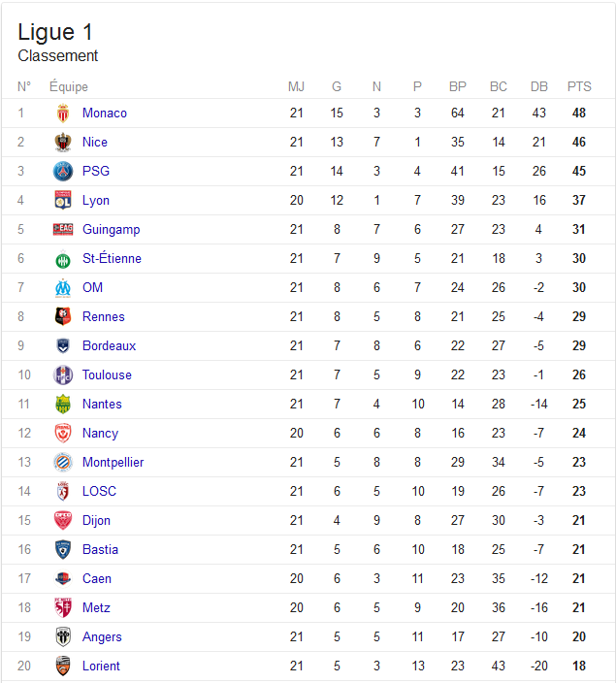The image size is (616, 683).
Task: Open the Metz team link
Action: pos(96,607)
